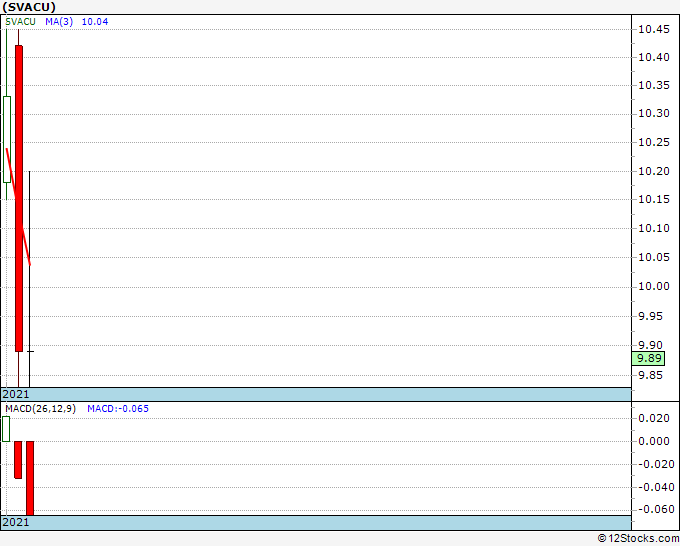Image resolution: width=680 pixels, height=546 pixels.
Task: Click the (SVACU) chart title
Action: click(29, 7)
